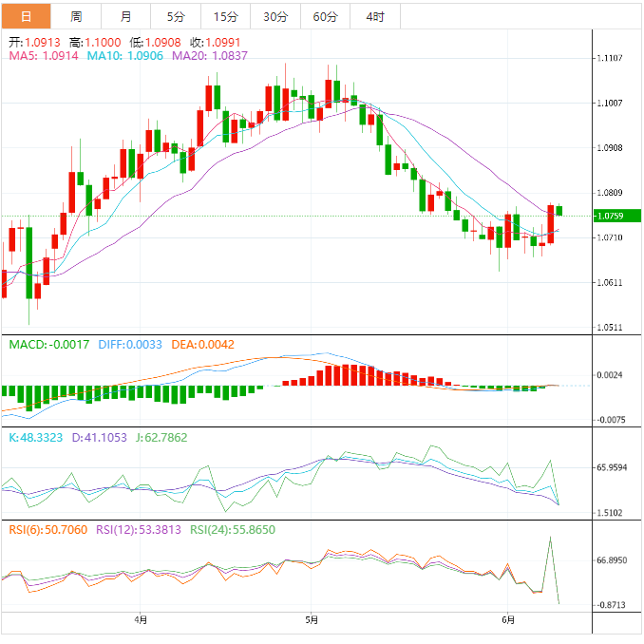Click the DEA value label
Image resolution: width=644 pixels, height=644 pixels.
click(x=202, y=345)
